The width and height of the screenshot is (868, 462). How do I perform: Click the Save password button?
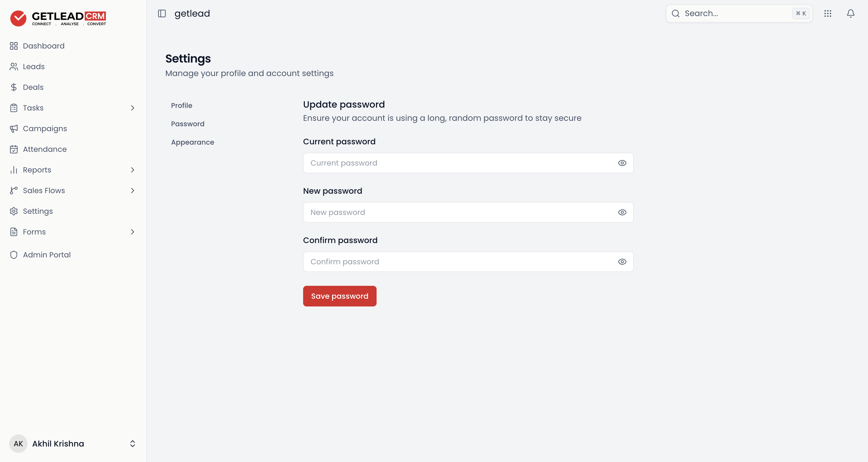(340, 296)
